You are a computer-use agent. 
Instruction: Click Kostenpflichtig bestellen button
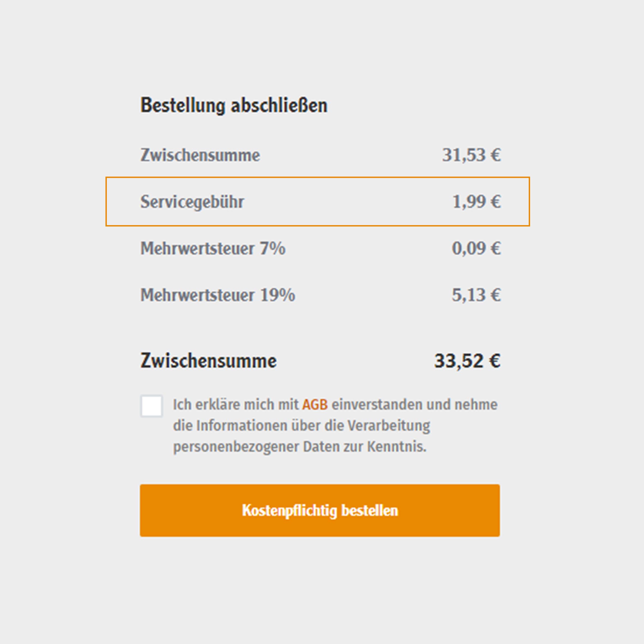(x=320, y=510)
